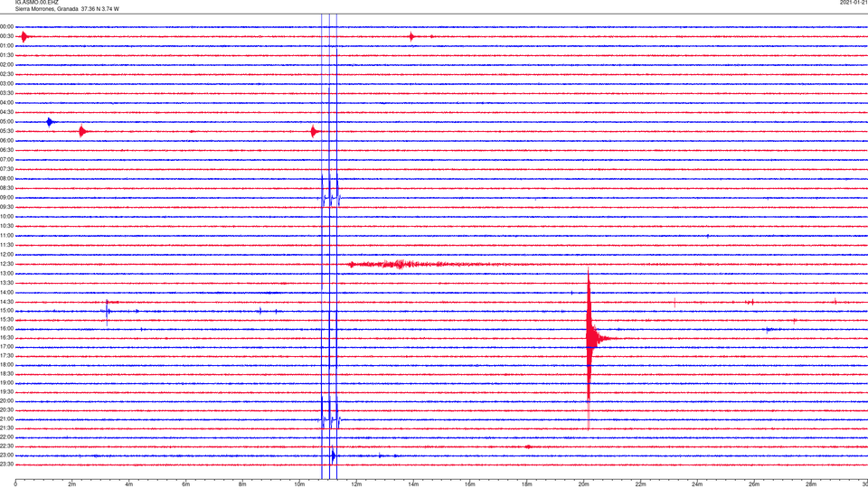Image resolution: width=868 pixels, height=488 pixels.
Task: Click the station code IG.ASMO.00.EHZ header
Action: click(x=36, y=2)
